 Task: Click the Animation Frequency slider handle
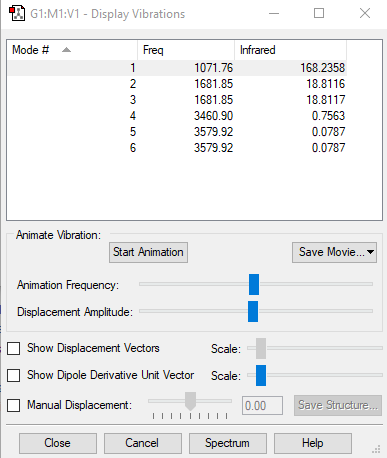tap(254, 284)
